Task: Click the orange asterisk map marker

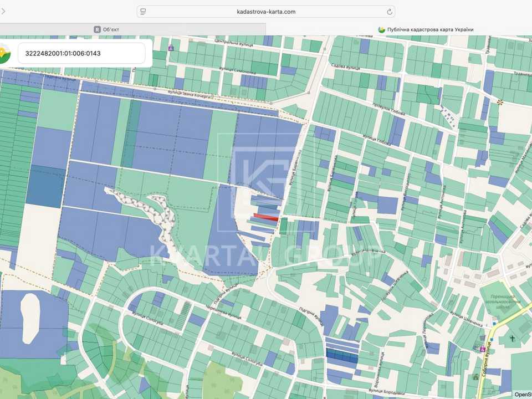Action: 499,102
